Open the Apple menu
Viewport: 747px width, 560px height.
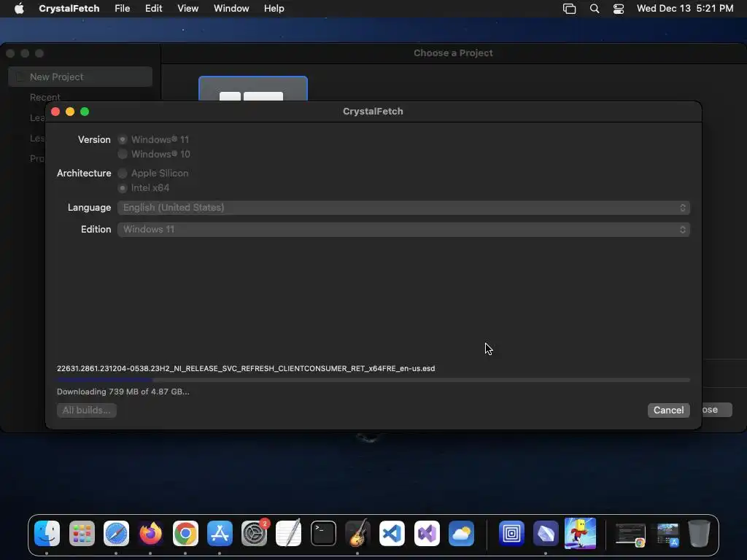(x=19, y=9)
